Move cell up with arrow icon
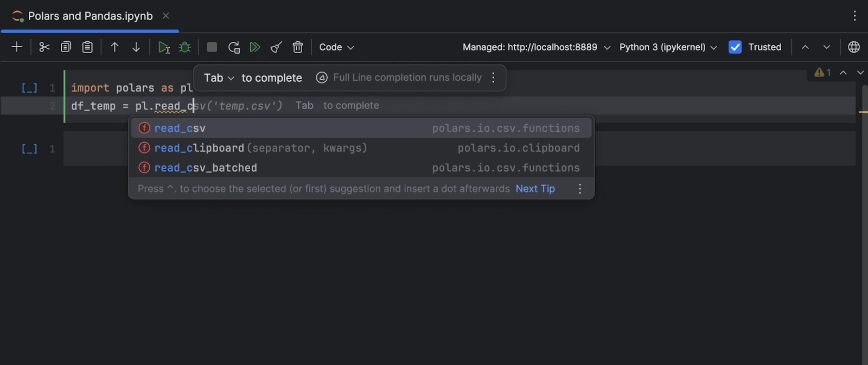This screenshot has width=868, height=365. [x=114, y=47]
